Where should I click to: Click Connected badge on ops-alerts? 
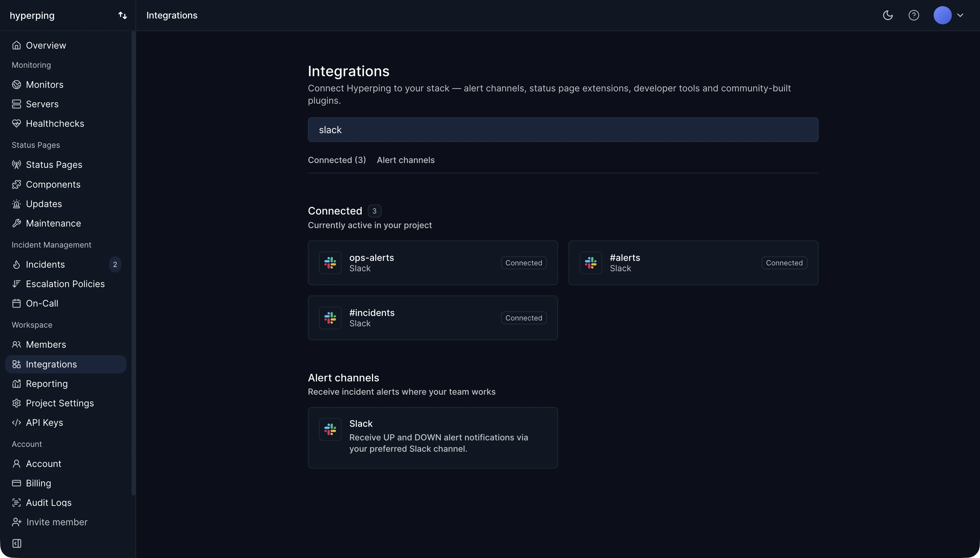pyautogui.click(x=523, y=263)
